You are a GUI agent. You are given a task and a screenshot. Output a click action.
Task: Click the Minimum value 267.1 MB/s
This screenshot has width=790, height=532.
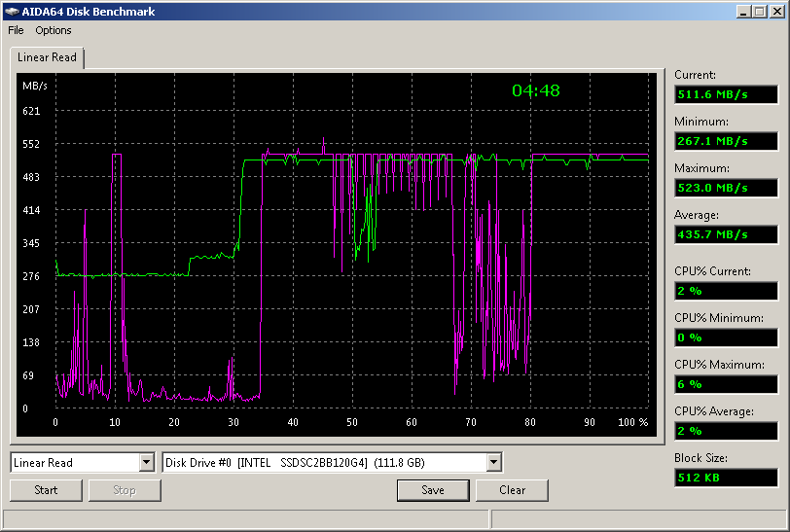click(726, 141)
